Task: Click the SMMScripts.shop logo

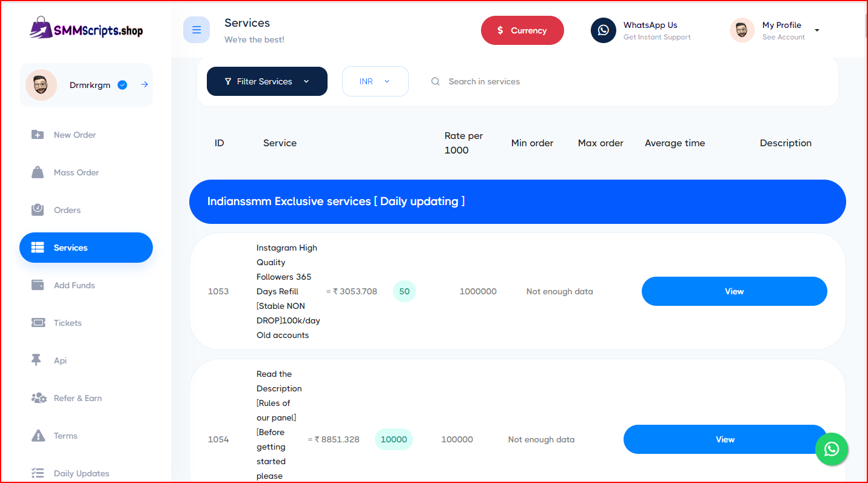Action: click(x=86, y=29)
